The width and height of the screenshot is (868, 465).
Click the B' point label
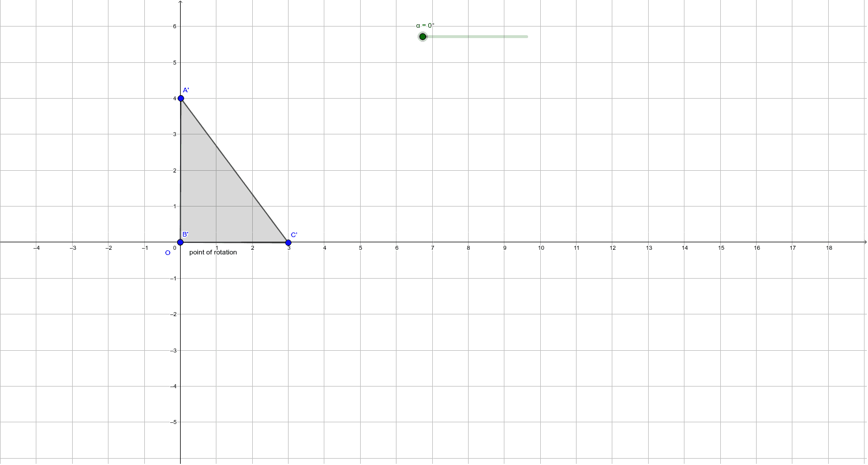pyautogui.click(x=185, y=234)
